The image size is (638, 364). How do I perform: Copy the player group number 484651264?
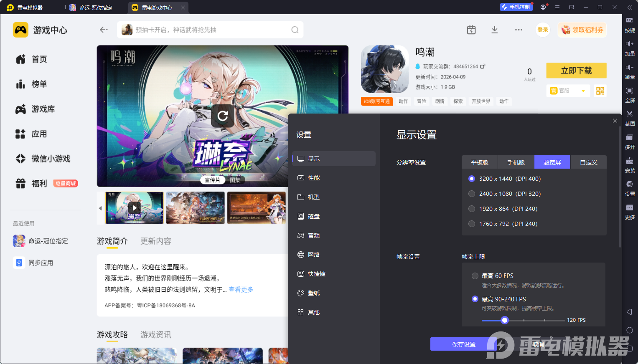483,66
